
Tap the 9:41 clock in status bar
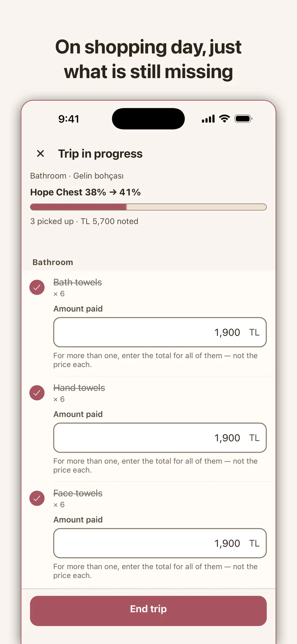(x=68, y=119)
